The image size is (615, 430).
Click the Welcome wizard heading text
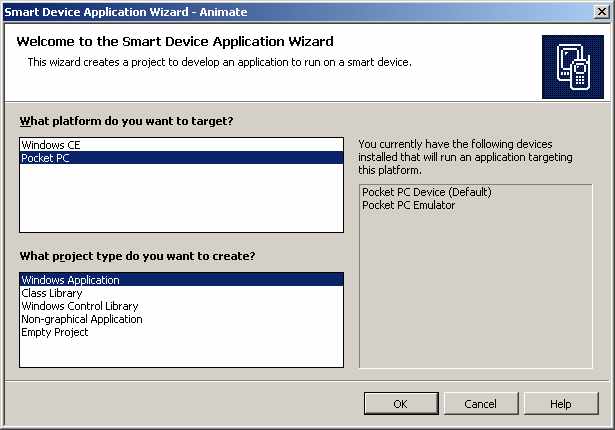[x=175, y=42]
